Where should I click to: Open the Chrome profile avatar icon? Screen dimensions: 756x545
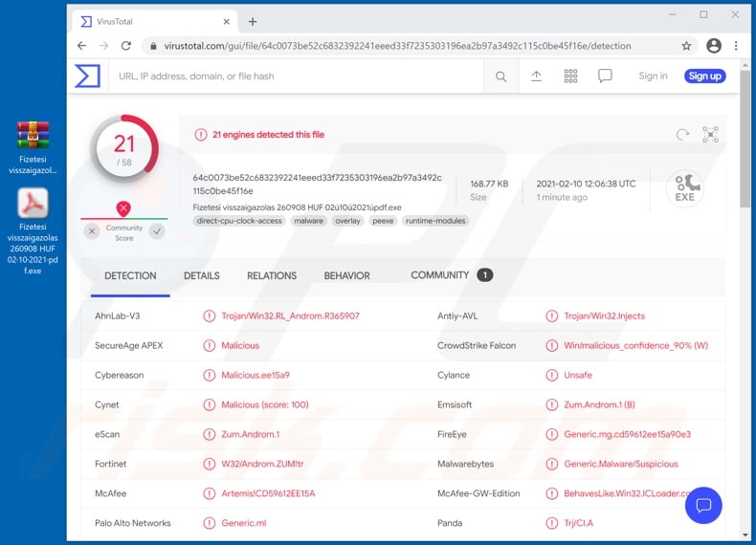pos(714,46)
